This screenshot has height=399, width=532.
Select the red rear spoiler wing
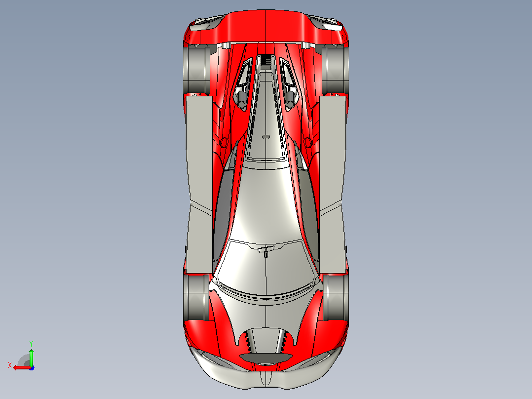pyautogui.click(x=266, y=27)
